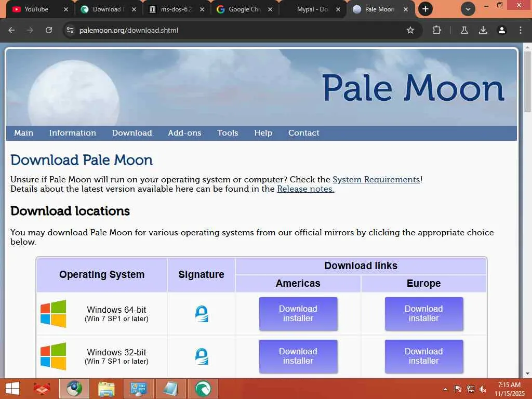
Task: Bookmark this page with the star icon
Action: point(410,30)
